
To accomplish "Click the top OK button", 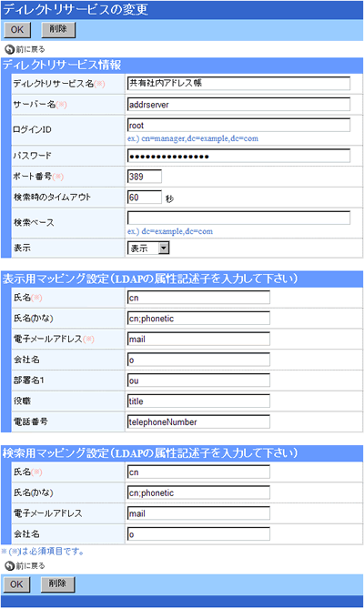I will tap(17, 30).
